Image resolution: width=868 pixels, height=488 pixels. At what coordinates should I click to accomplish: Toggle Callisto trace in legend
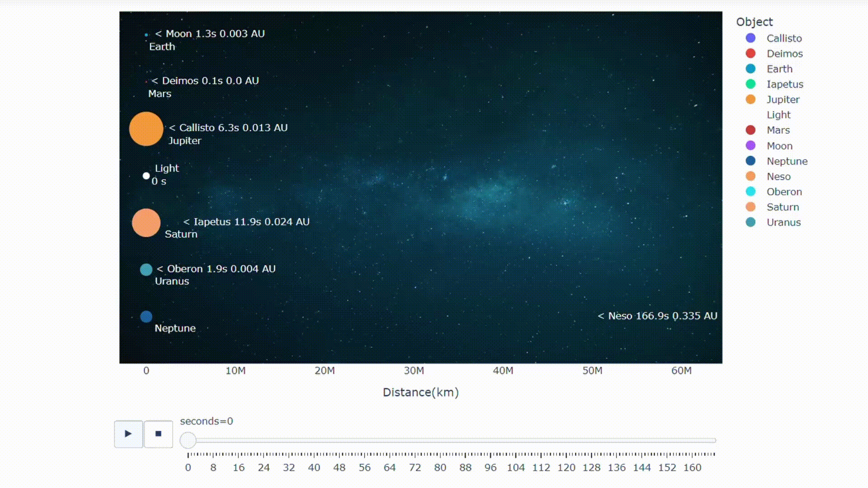click(x=783, y=38)
